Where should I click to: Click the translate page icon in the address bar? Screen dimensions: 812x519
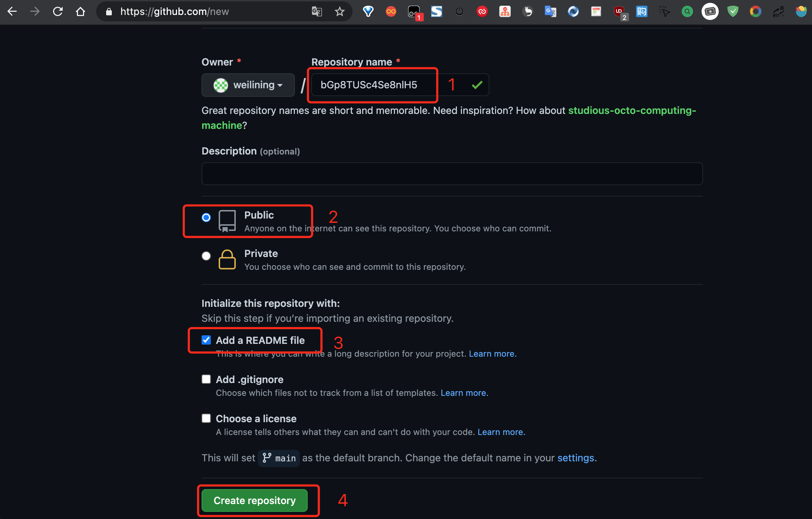[317, 12]
